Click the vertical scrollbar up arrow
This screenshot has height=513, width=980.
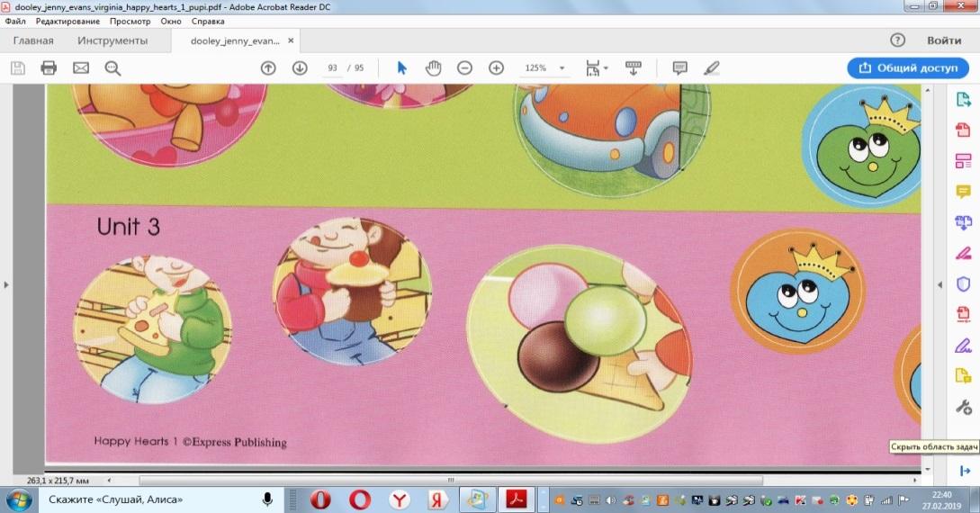pyautogui.click(x=928, y=90)
